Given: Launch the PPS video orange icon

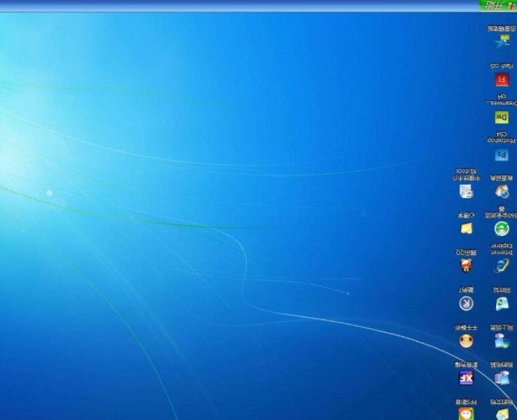Looking at the screenshot, I should (x=466, y=413).
